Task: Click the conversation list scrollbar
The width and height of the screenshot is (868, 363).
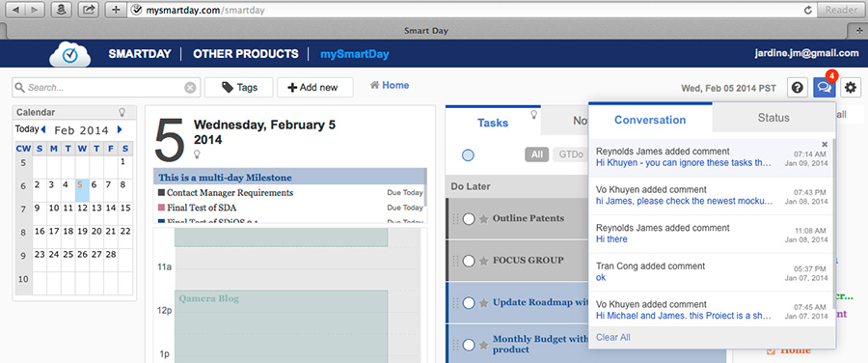Action: pyautogui.click(x=834, y=224)
